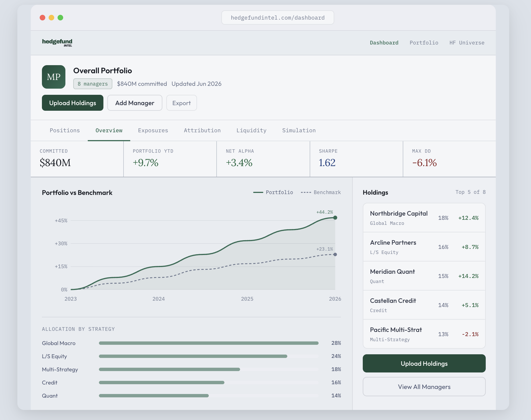The width and height of the screenshot is (531, 420).
Task: Click the Net Alpha +3.4% value
Action: tap(239, 162)
